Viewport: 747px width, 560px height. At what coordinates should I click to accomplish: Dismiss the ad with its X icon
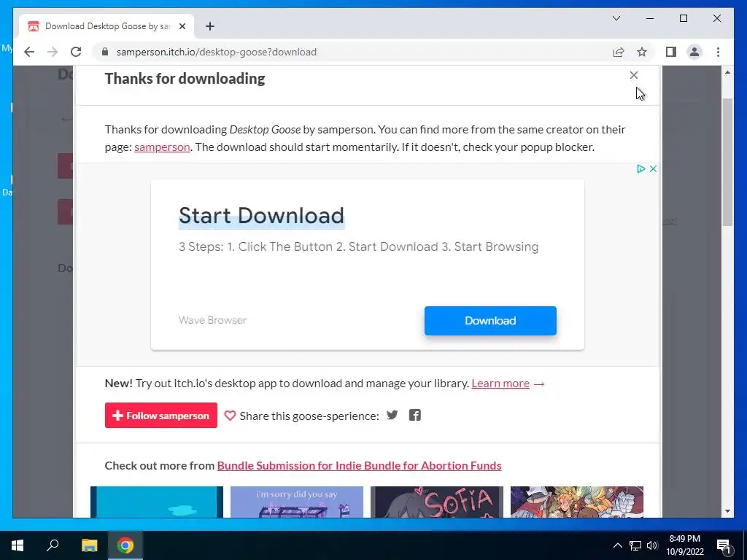coord(653,168)
